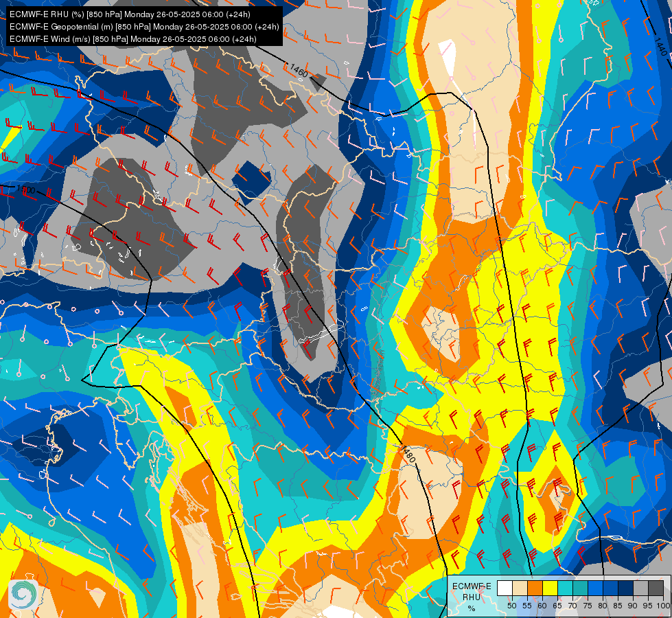Select the beige 50–55% legend swatch
The height and width of the screenshot is (618, 672).
(520, 588)
